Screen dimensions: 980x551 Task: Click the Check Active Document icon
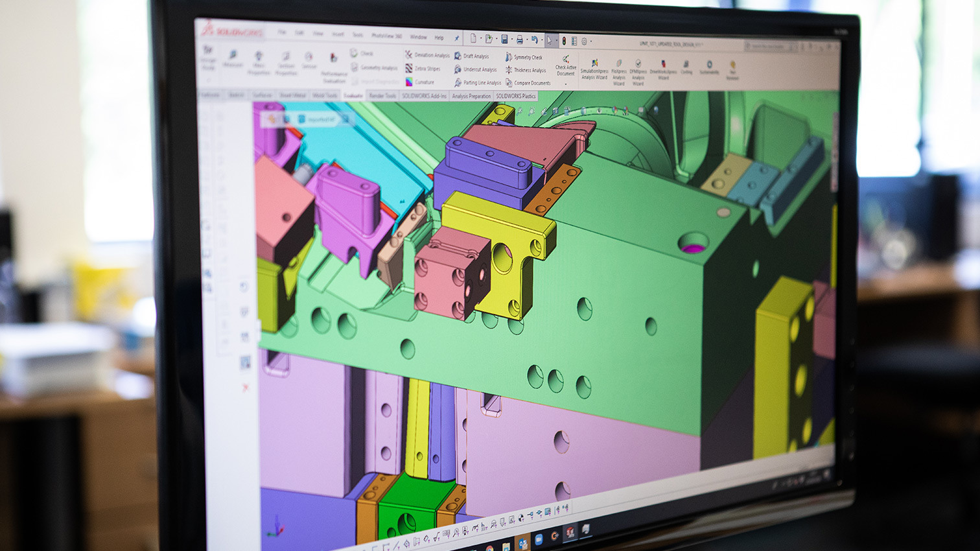coord(566,60)
